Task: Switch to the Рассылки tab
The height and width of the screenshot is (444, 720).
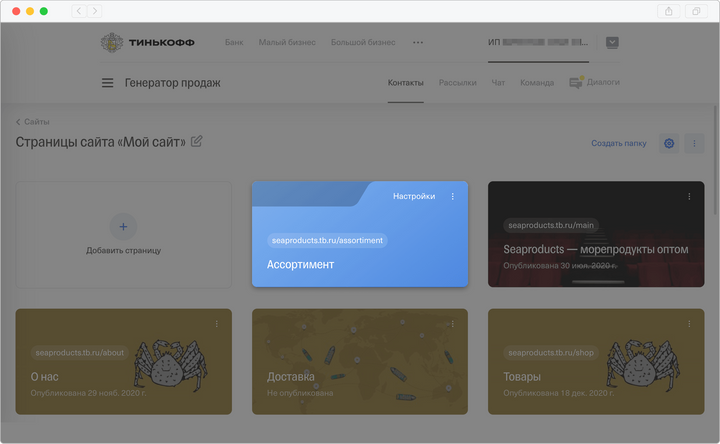Action: 457,83
